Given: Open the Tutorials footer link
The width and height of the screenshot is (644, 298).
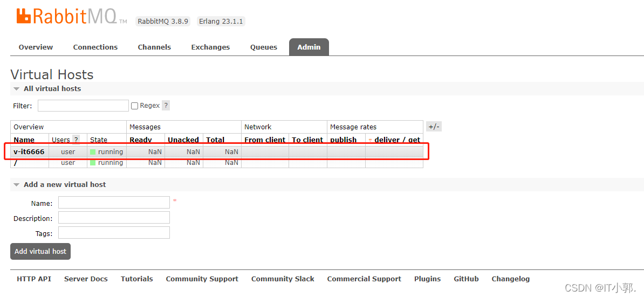Looking at the screenshot, I should click(x=137, y=279).
